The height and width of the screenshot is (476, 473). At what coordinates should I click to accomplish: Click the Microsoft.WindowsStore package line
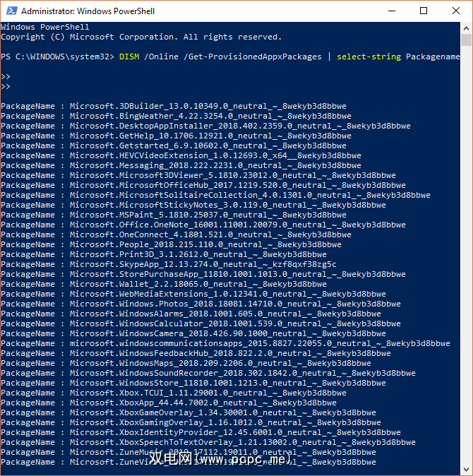coord(193,383)
